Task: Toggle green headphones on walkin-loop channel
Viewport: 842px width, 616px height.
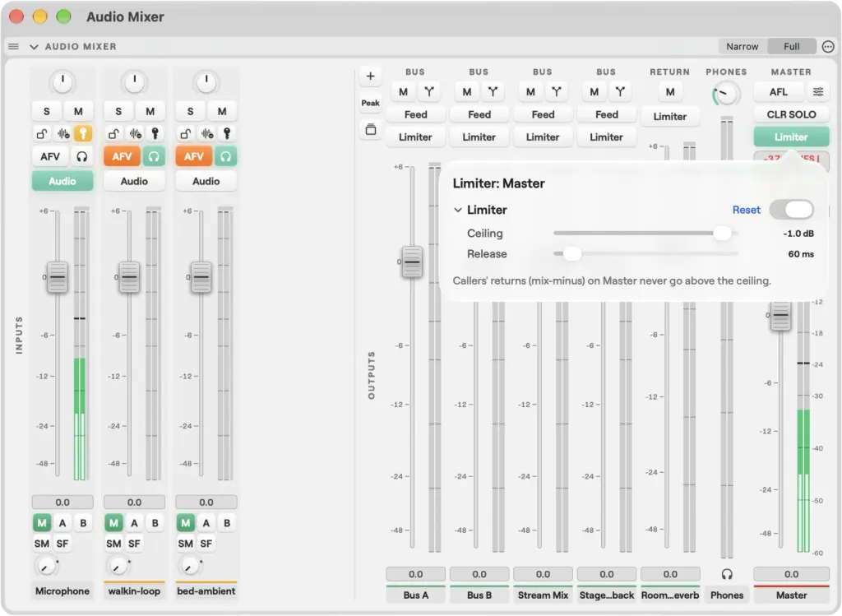Action: [154, 156]
